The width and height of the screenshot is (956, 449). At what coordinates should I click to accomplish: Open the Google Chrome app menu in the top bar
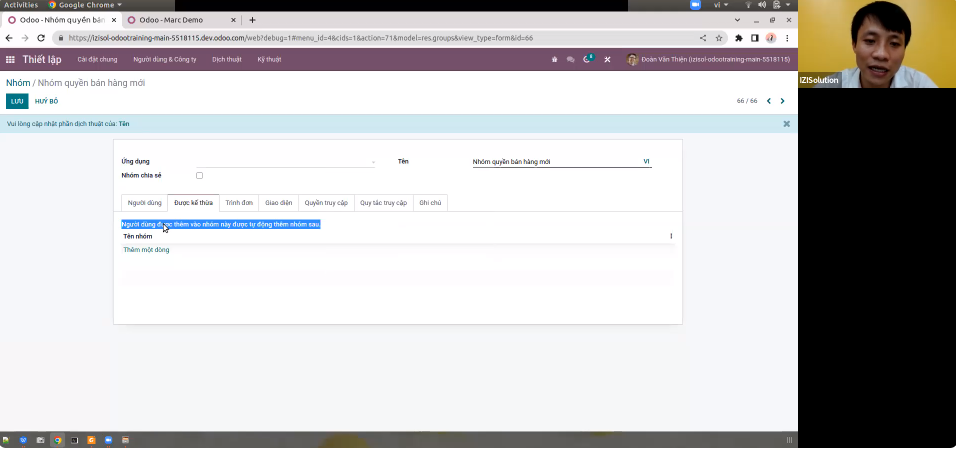pyautogui.click(x=85, y=5)
